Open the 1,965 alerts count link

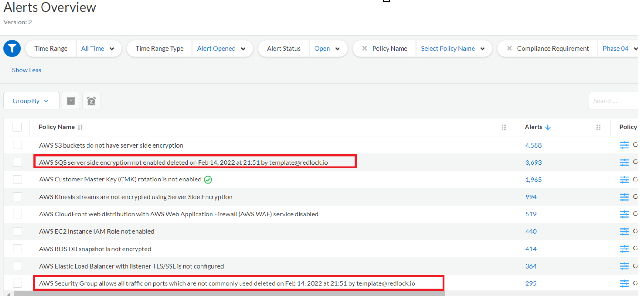pos(533,180)
